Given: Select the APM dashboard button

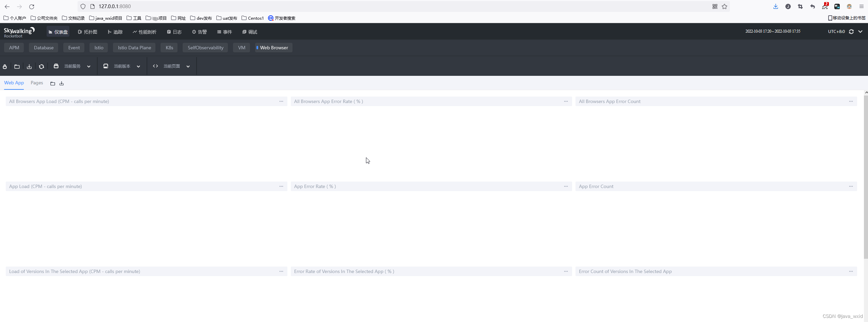Looking at the screenshot, I should [x=14, y=48].
